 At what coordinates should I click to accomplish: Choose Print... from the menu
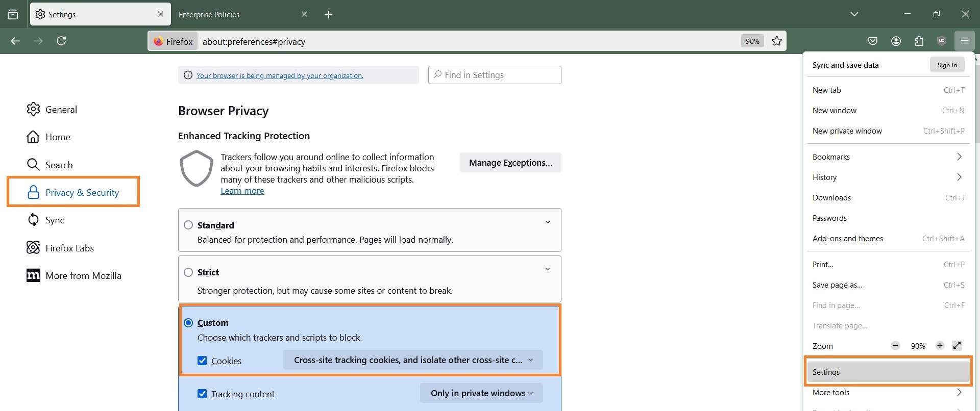tap(888, 264)
